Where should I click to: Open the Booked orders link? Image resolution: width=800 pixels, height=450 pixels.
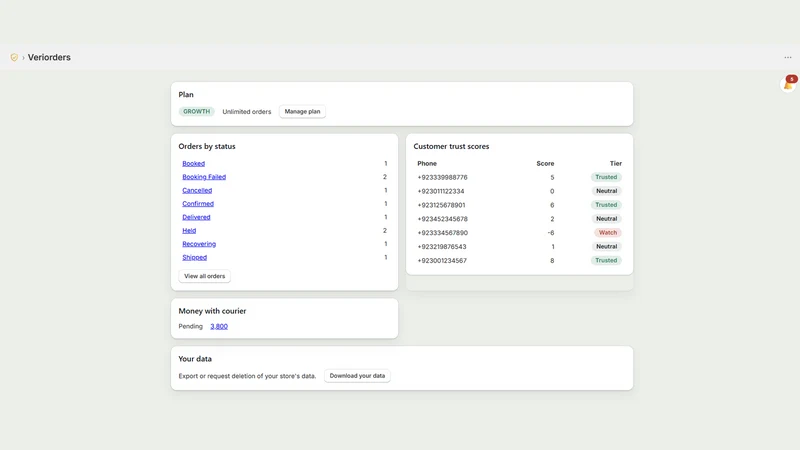(x=193, y=163)
